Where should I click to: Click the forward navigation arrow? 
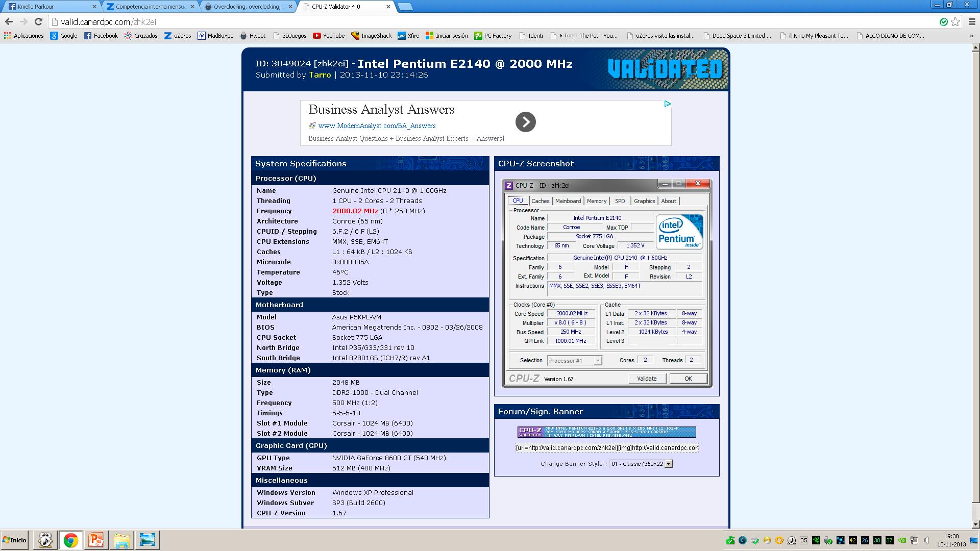point(23,21)
